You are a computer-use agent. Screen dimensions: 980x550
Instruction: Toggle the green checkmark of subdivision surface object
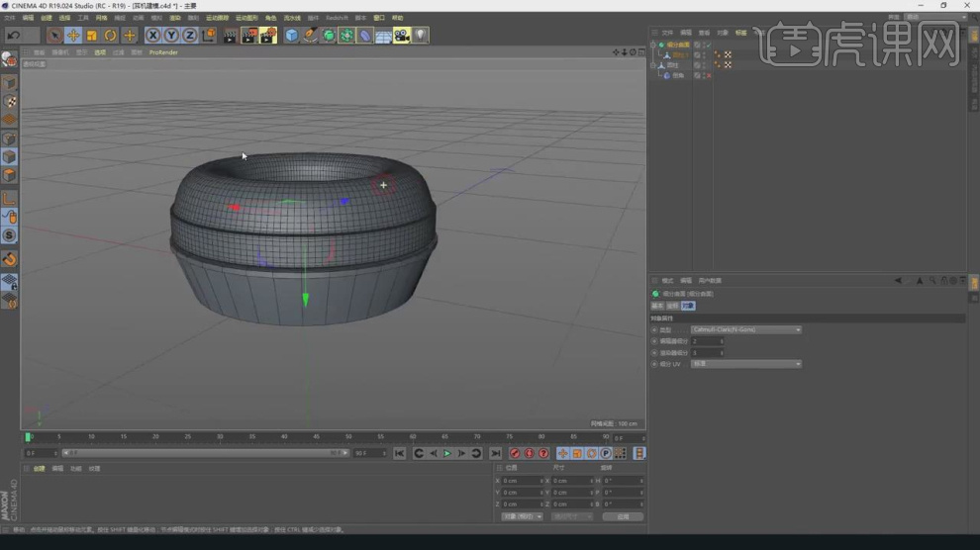[x=707, y=45]
